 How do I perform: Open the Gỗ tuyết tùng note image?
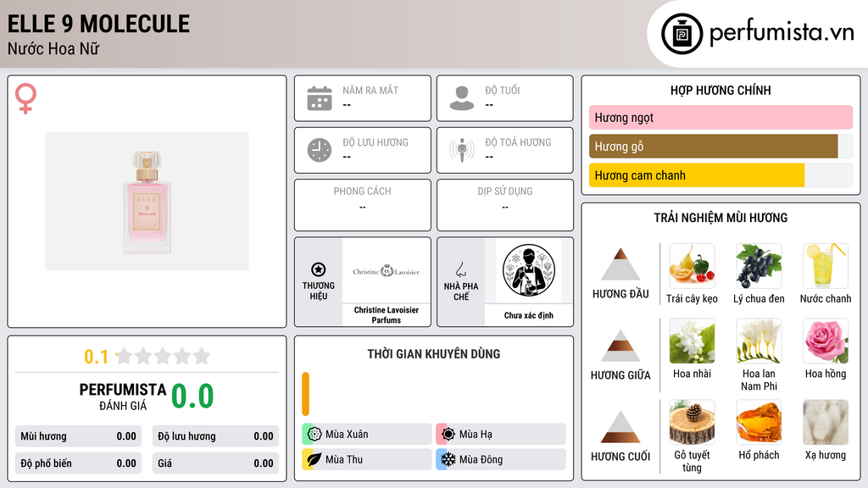coord(692,423)
